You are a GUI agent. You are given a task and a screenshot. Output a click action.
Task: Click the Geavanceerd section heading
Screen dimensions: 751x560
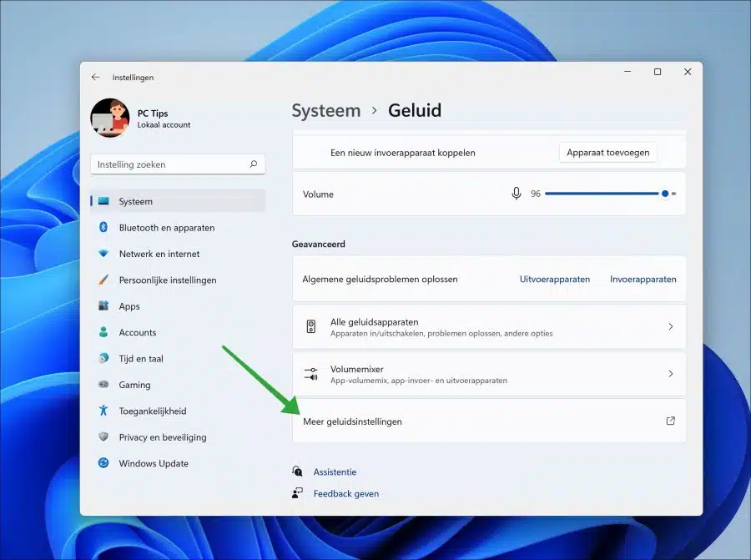(x=319, y=244)
